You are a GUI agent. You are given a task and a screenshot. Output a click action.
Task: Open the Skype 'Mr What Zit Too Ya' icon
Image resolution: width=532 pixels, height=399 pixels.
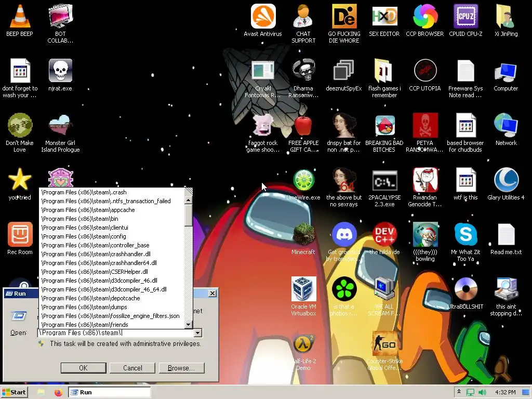[x=465, y=234]
